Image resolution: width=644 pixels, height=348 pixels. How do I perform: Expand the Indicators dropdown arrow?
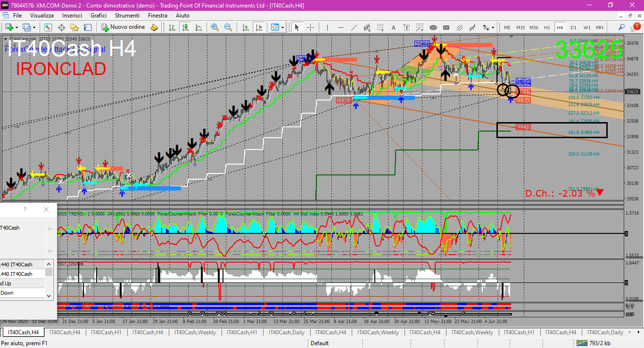[282, 27]
